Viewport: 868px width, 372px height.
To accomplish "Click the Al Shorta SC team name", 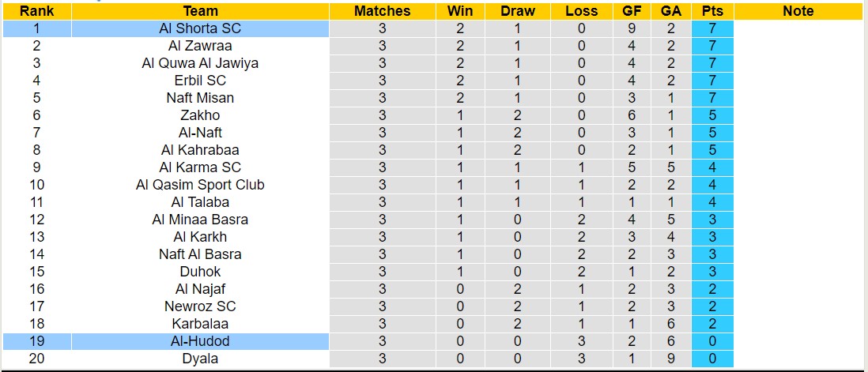I will coord(200,28).
